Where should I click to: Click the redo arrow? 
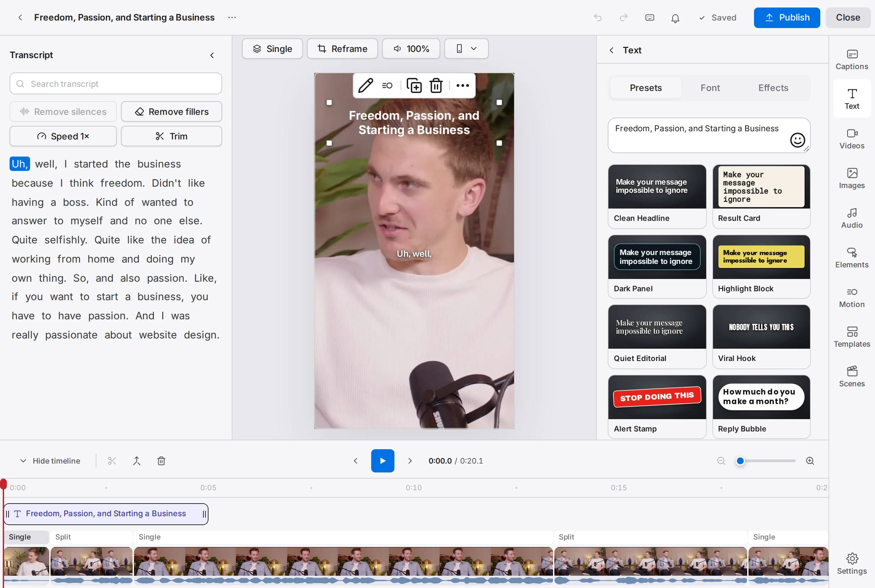tap(623, 18)
